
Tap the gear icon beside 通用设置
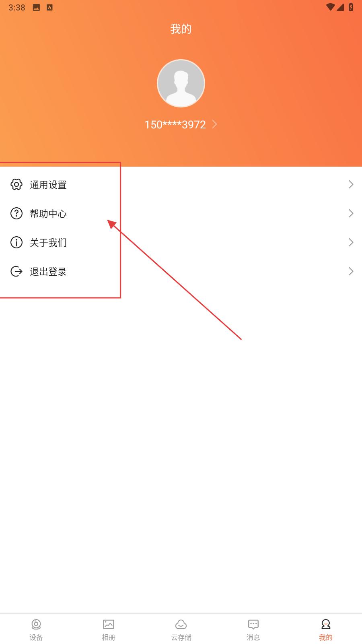(16, 184)
